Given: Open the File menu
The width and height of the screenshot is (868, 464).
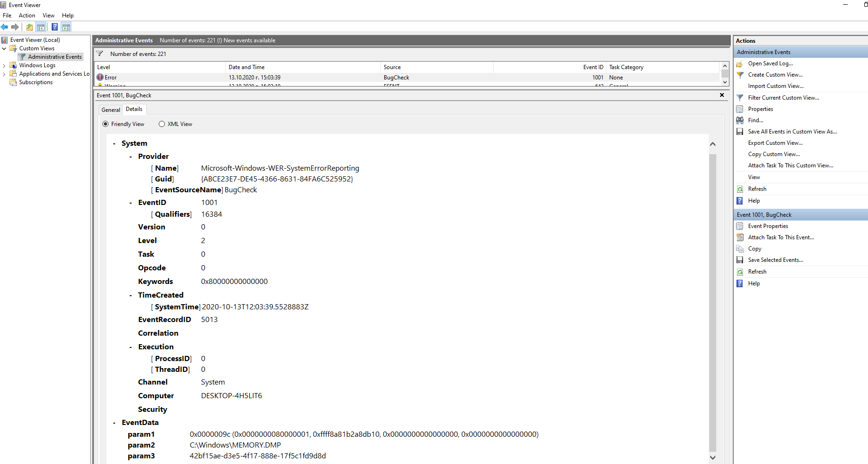Looking at the screenshot, I should tap(7, 16).
